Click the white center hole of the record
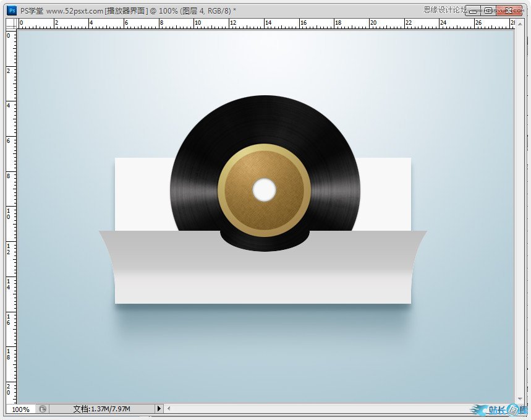Screen dimensions: 531x420 [265, 190]
